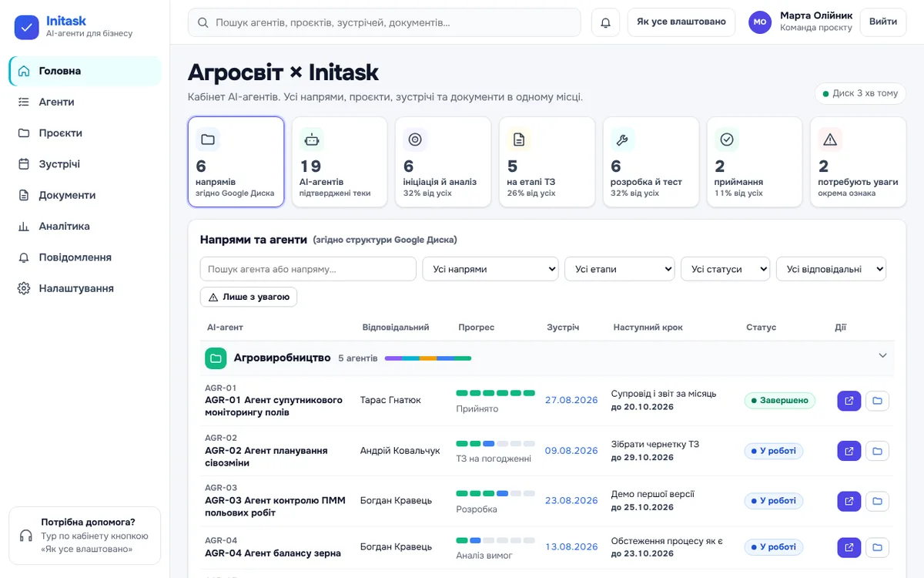Open the Усі статуси dropdown
The width and height of the screenshot is (924, 578).
(x=725, y=269)
